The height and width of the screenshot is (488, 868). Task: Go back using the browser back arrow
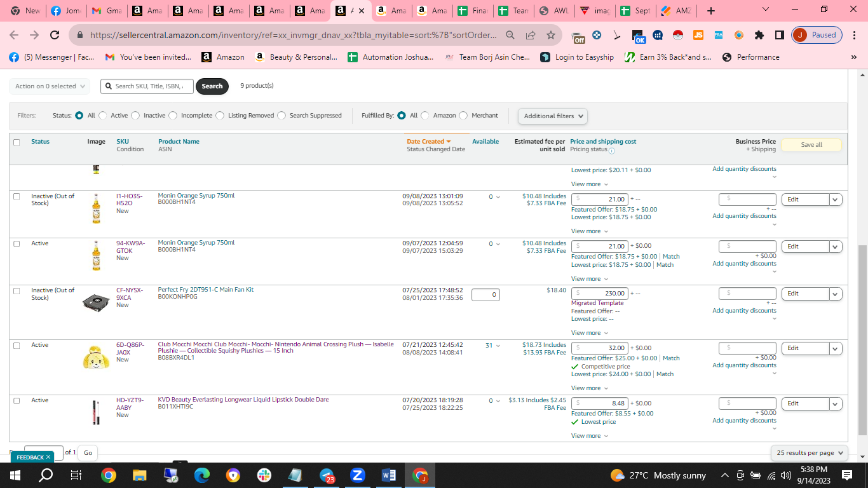coord(14,35)
